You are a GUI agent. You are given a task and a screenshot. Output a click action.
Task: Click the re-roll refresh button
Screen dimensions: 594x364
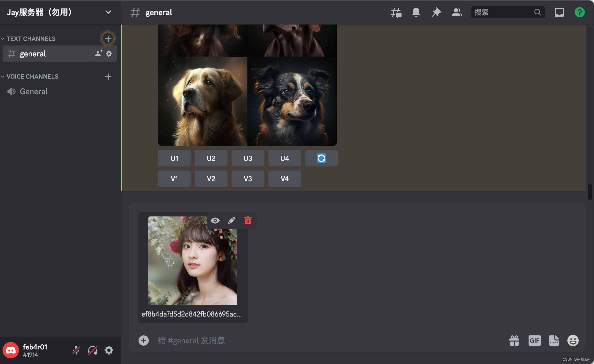pos(321,158)
